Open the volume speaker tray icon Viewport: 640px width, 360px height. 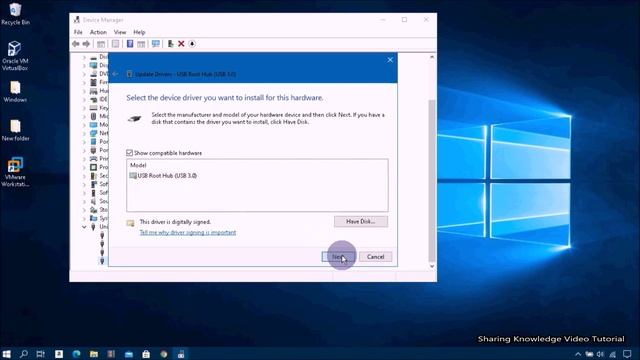tap(600, 354)
